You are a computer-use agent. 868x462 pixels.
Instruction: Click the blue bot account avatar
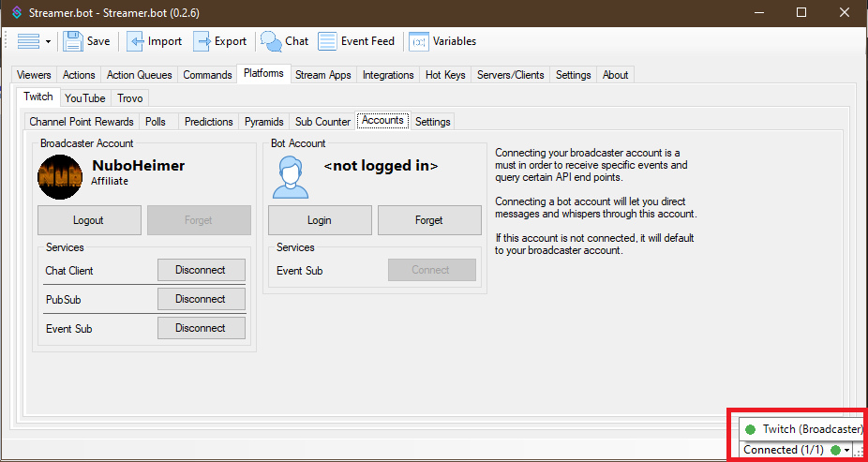point(290,177)
